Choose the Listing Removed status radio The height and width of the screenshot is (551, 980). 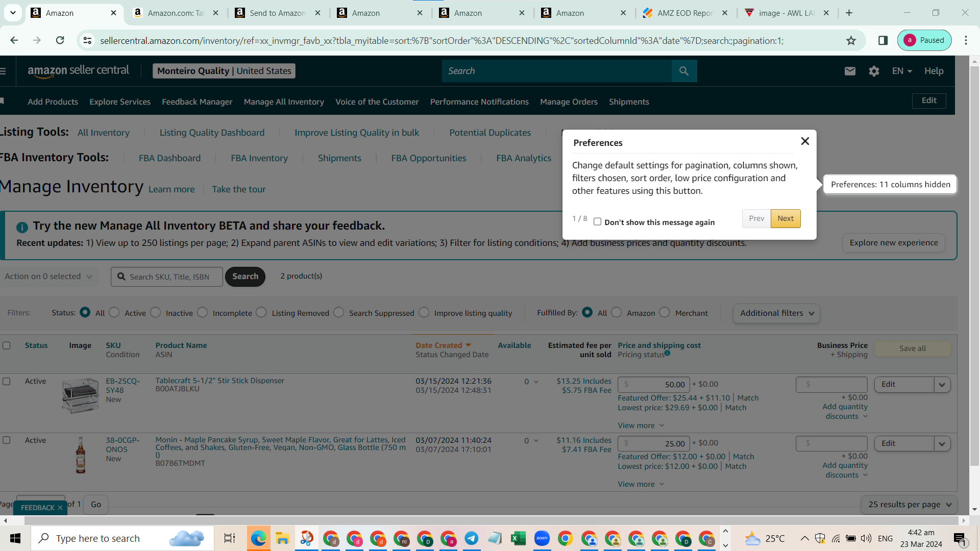pos(261,312)
